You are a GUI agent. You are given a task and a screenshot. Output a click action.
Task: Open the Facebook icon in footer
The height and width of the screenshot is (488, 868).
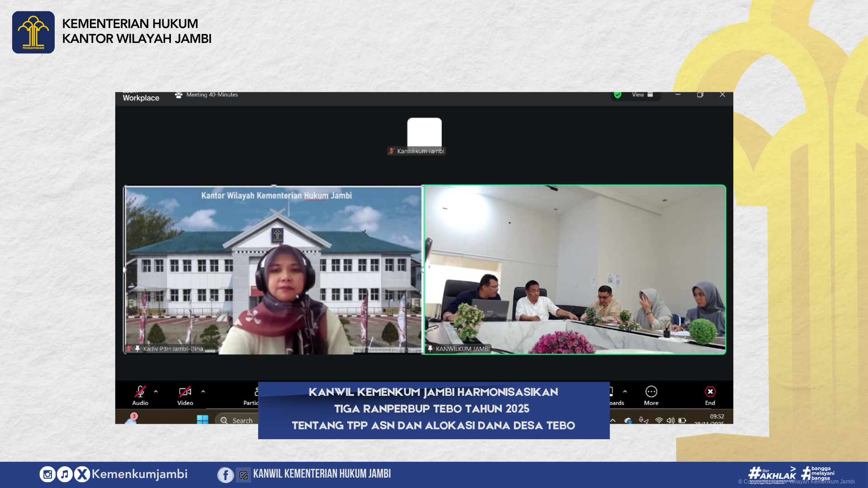(x=226, y=475)
